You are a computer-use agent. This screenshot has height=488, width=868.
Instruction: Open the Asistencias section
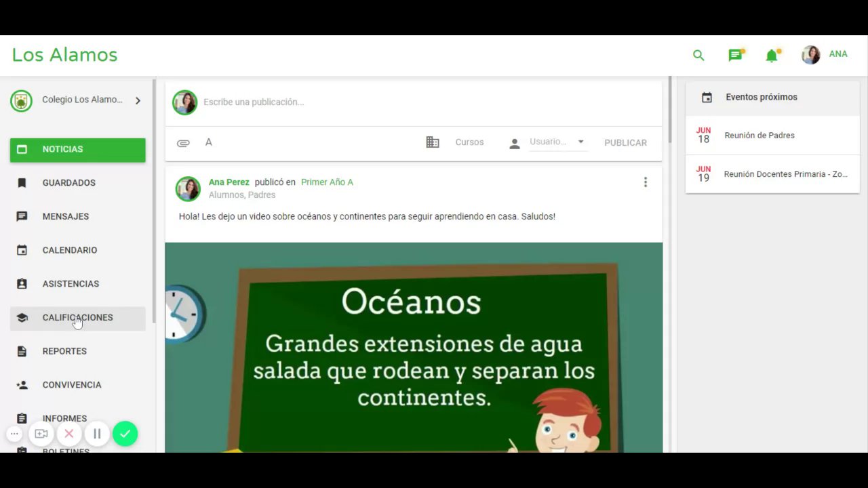pyautogui.click(x=77, y=284)
